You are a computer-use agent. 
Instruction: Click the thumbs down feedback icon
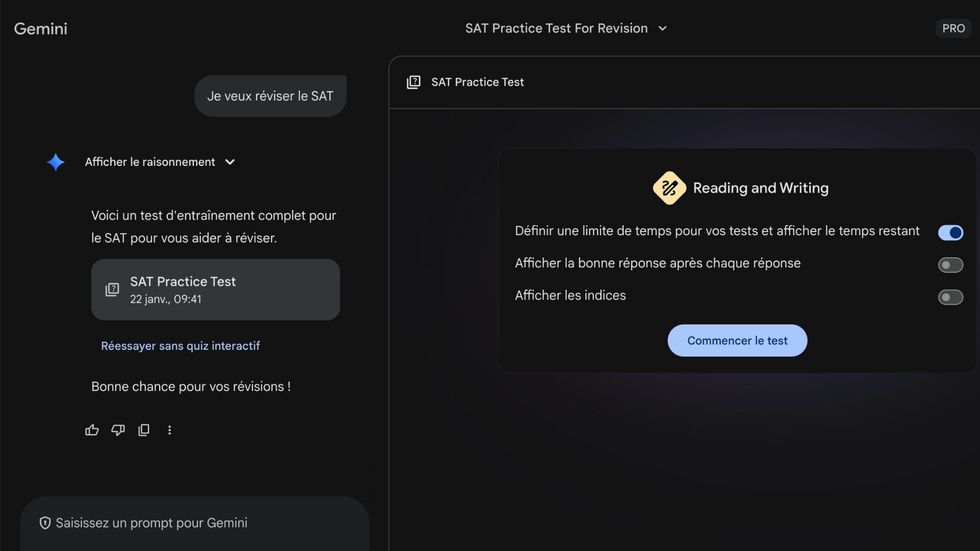[x=118, y=430]
